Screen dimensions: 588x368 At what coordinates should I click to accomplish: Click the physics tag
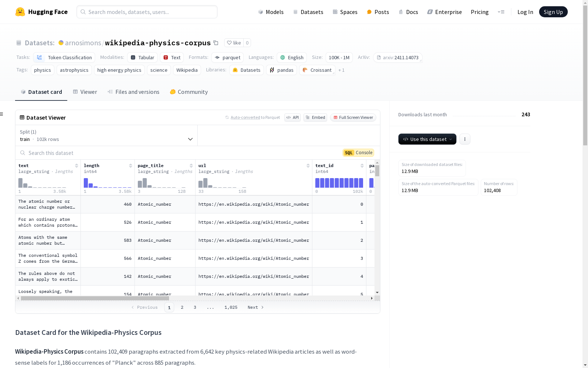pos(43,70)
